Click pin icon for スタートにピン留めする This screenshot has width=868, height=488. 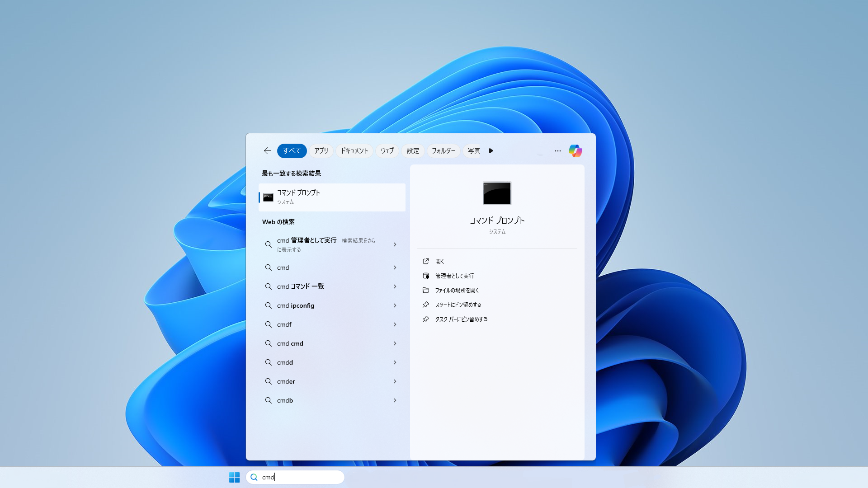[x=425, y=305]
